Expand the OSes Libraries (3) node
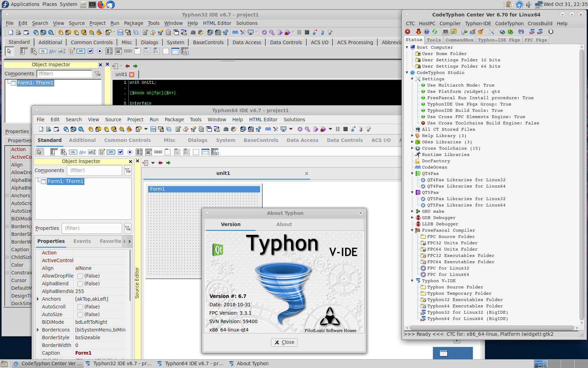Screen dimensions: 588x368 412,142
